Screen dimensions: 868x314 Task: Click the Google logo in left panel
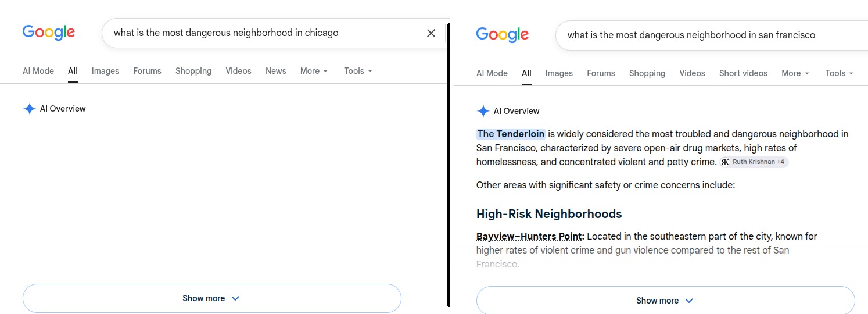pyautogui.click(x=49, y=33)
